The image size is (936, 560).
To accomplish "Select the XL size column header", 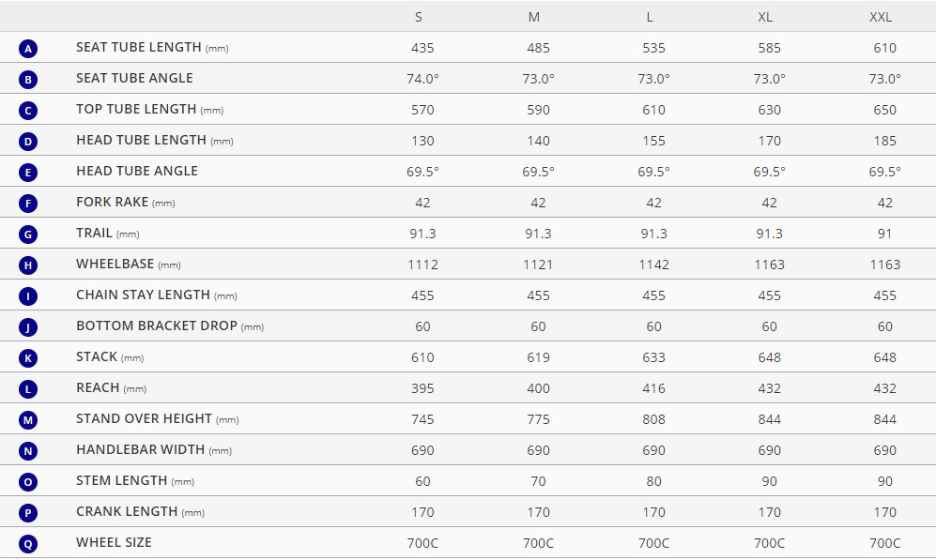I will click(765, 17).
